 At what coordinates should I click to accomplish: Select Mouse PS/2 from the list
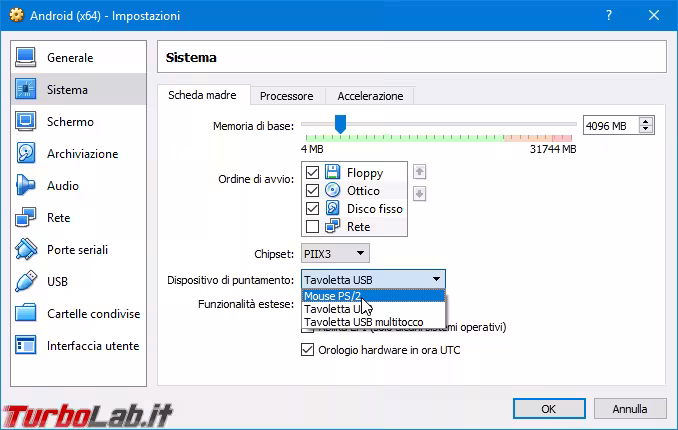pos(373,296)
